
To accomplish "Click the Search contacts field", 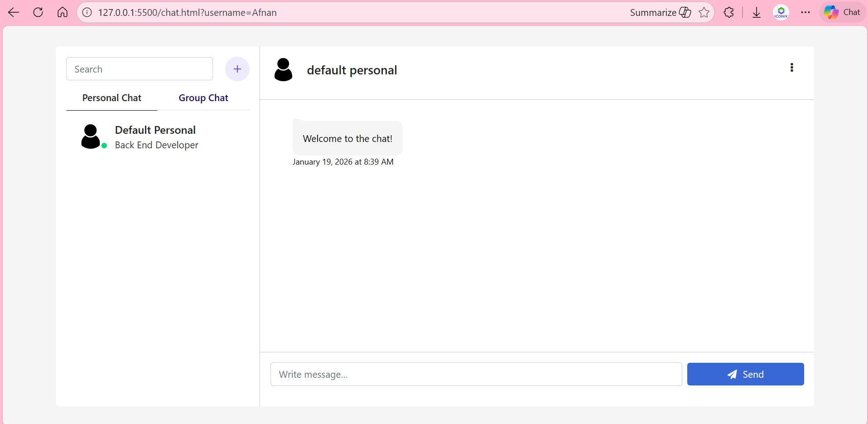I will pos(140,69).
